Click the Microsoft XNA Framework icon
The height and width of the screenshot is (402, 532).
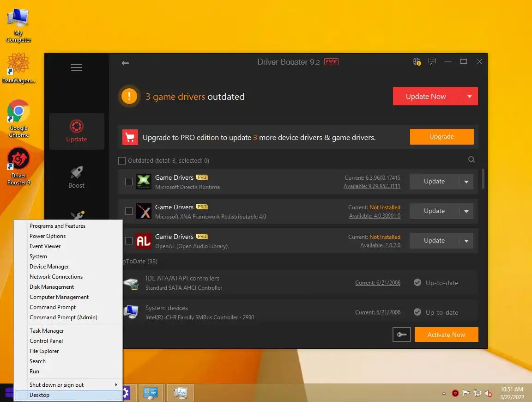pos(144,211)
